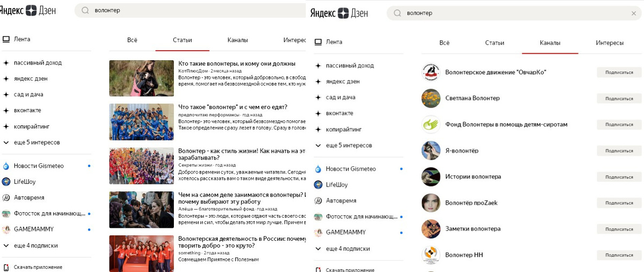Viewport: 644px width, 272px height.
Task: Click thumbnail of 'Волонтерская деятельность в России' article
Action: 141,253
